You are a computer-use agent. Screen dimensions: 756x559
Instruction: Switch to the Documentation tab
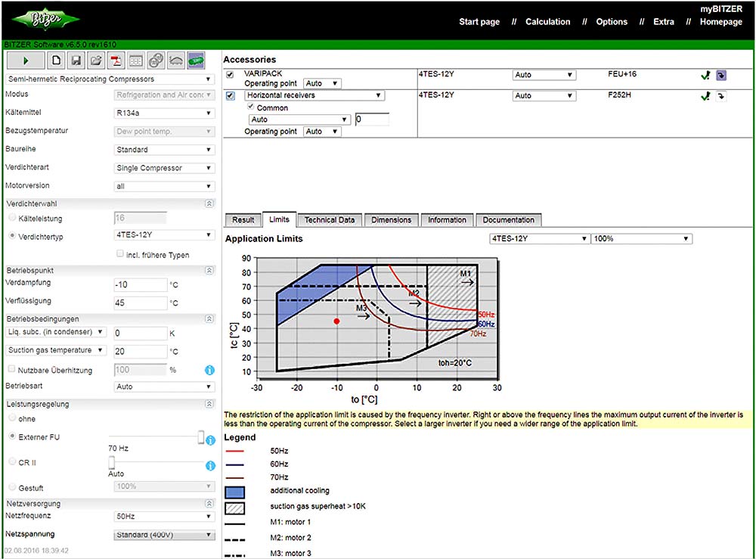click(x=509, y=220)
